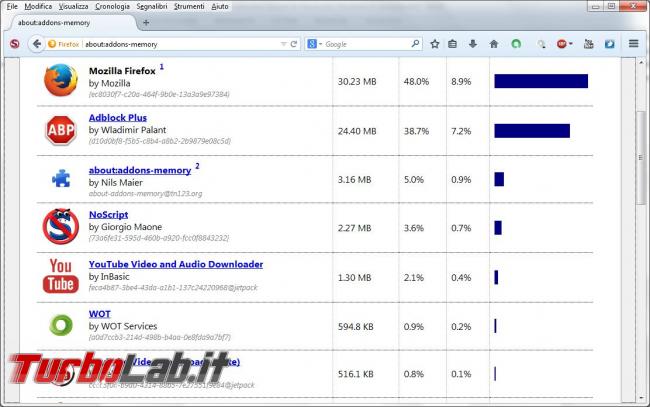The image size is (650, 407).
Task: Open the Aiuto menu
Action: 220,6
